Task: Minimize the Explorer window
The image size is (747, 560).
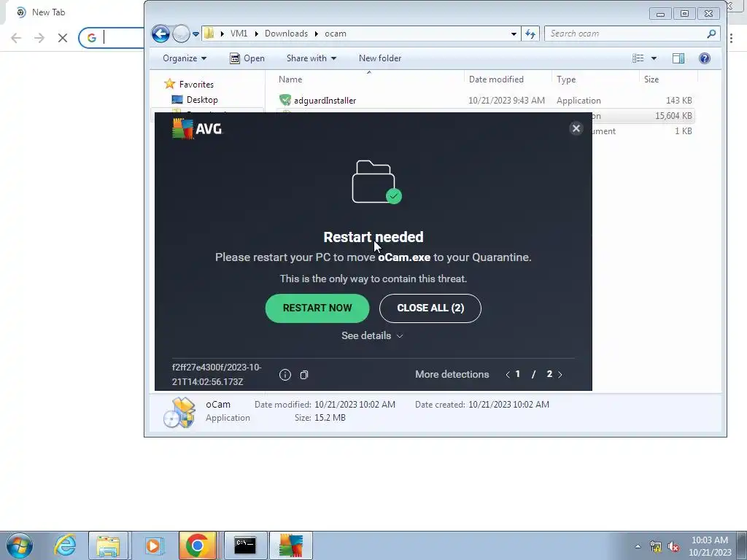Action: [660, 13]
